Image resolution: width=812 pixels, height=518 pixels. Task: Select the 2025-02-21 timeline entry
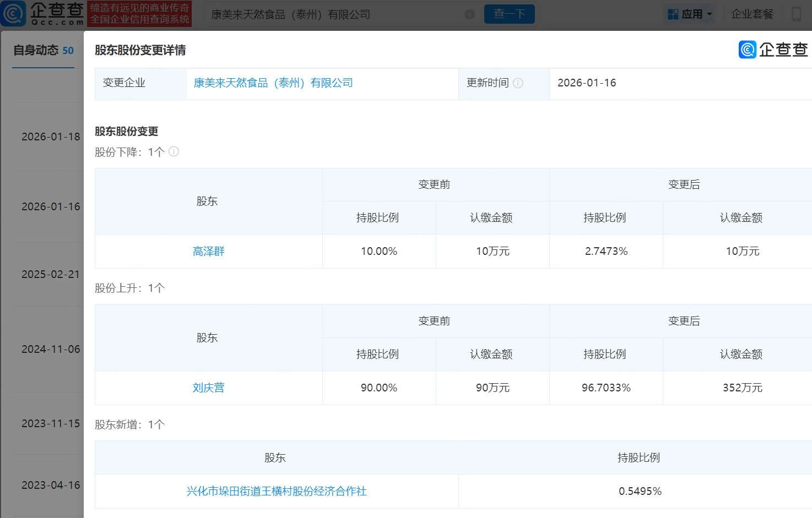click(51, 274)
